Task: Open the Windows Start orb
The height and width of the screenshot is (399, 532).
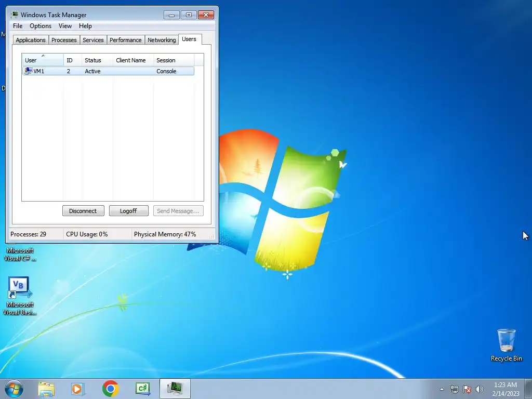Action: pyautogui.click(x=14, y=389)
